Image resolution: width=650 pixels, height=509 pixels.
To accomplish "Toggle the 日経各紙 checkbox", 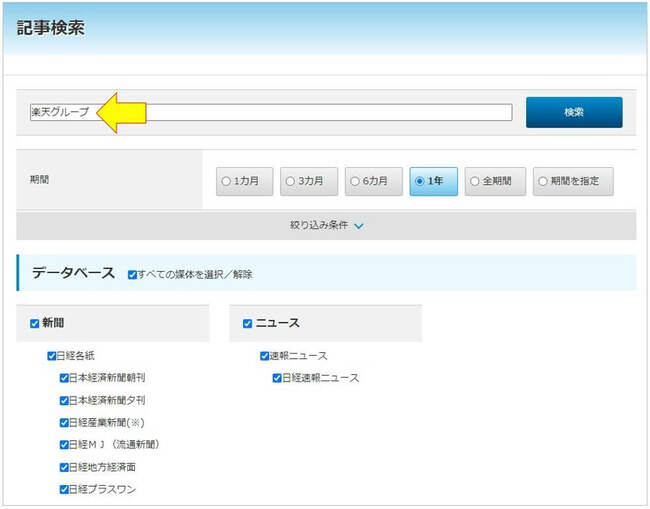I will 51,356.
